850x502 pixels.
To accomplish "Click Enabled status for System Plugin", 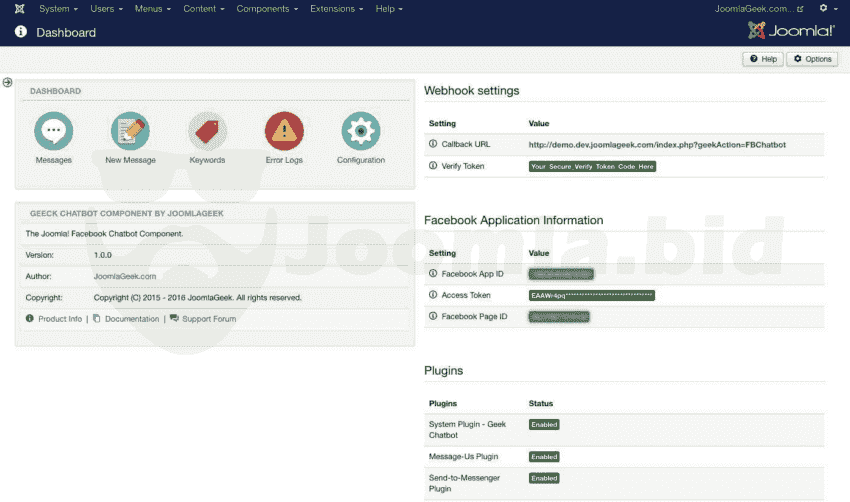I will pos(544,425).
